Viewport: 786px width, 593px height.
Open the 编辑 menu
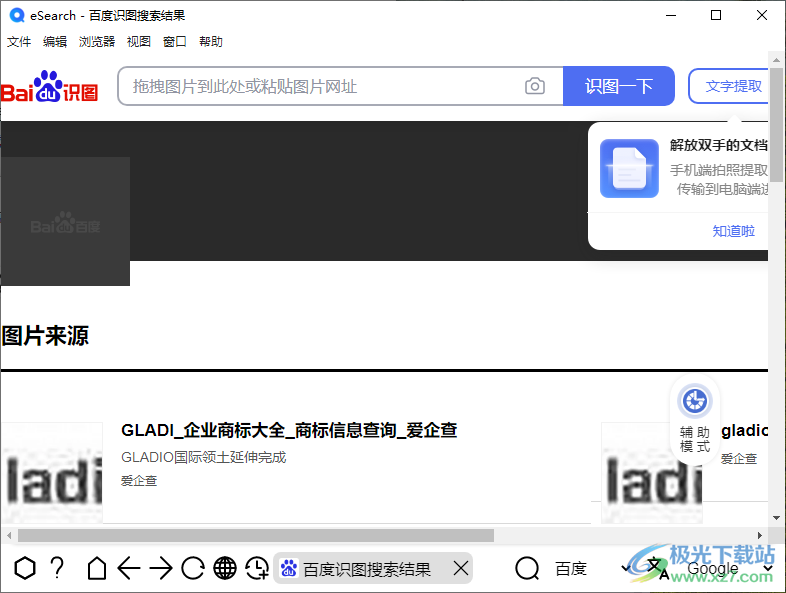[x=55, y=42]
